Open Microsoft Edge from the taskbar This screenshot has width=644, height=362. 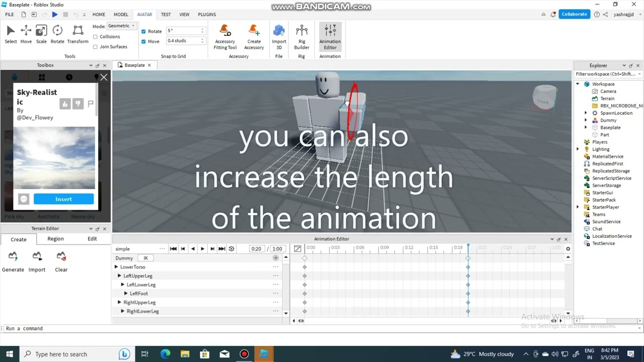(x=165, y=354)
